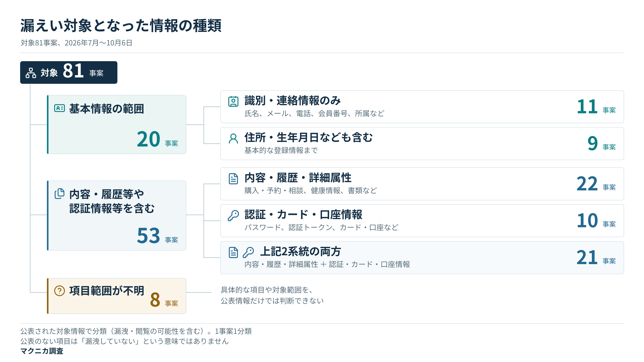Click the contact badge icon beside 識別・連絡情報のみ
Viewport: 644px width, 362px height.
coord(233,101)
